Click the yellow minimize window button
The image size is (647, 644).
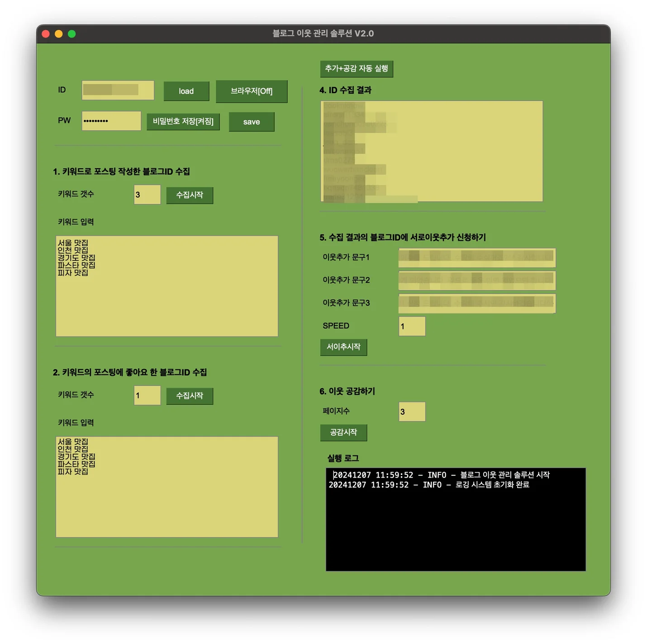point(58,34)
